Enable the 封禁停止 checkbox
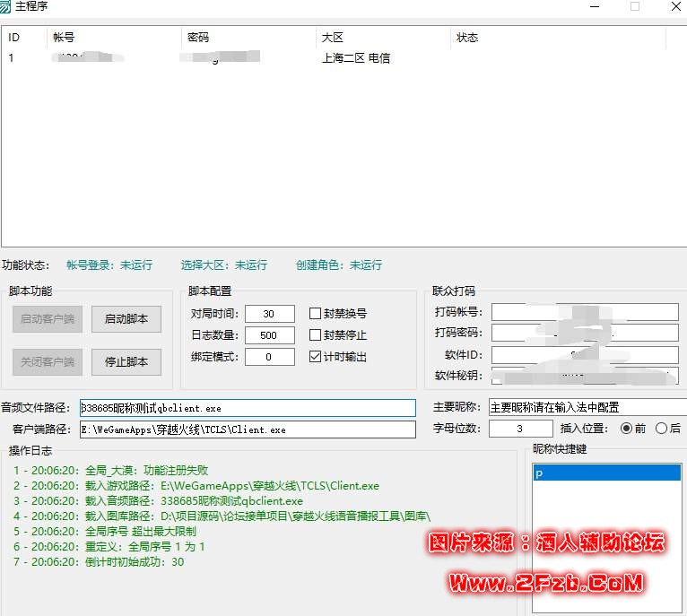 coord(316,335)
